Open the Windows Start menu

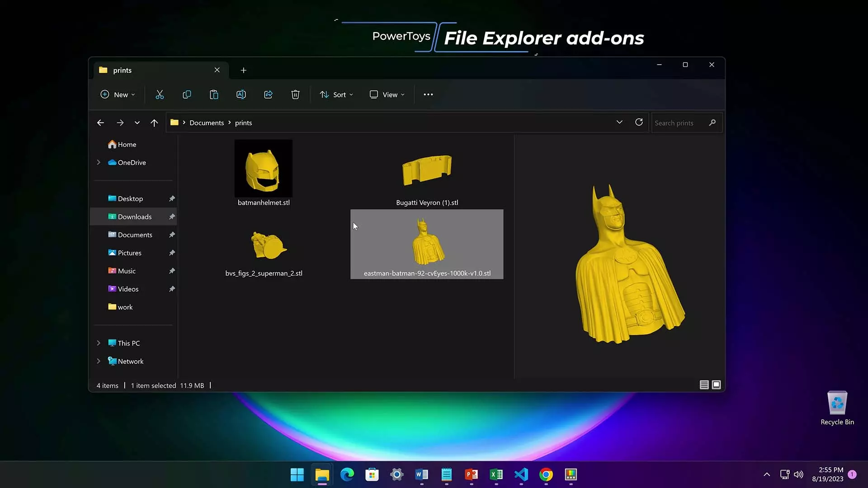pos(297,474)
